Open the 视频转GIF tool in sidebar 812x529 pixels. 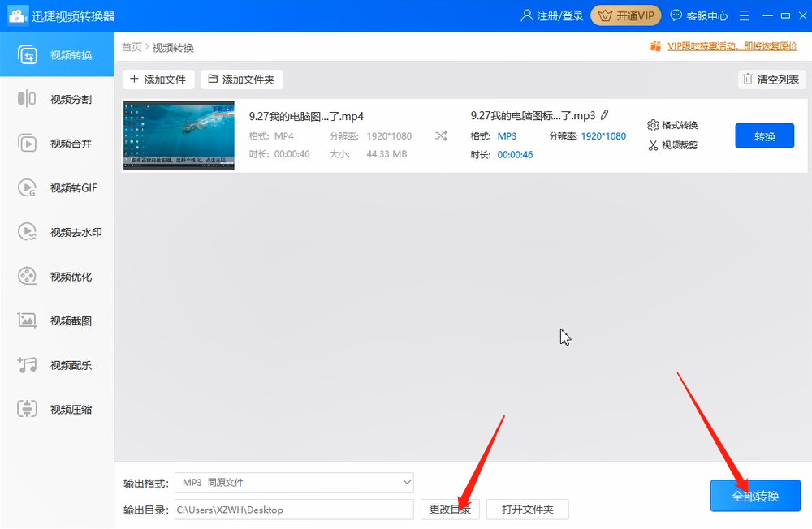[57, 187]
